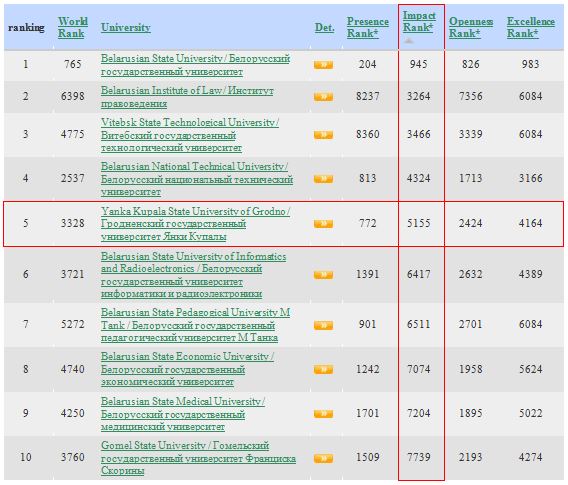The height and width of the screenshot is (485, 568).
Task: Click presence rank value 8237
Action: point(368,96)
